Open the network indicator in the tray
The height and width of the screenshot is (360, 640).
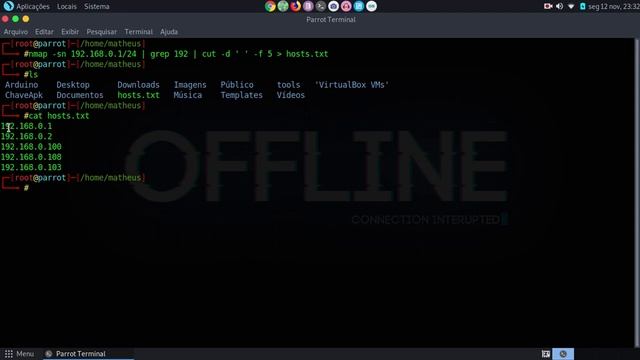[x=571, y=6]
